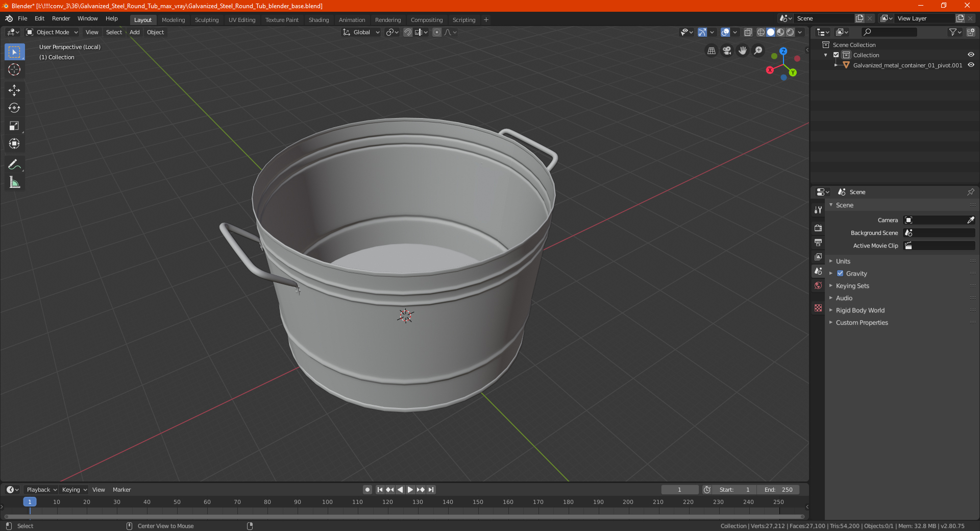The height and width of the screenshot is (531, 980).
Task: Pin the Scene properties panel
Action: [x=970, y=192]
